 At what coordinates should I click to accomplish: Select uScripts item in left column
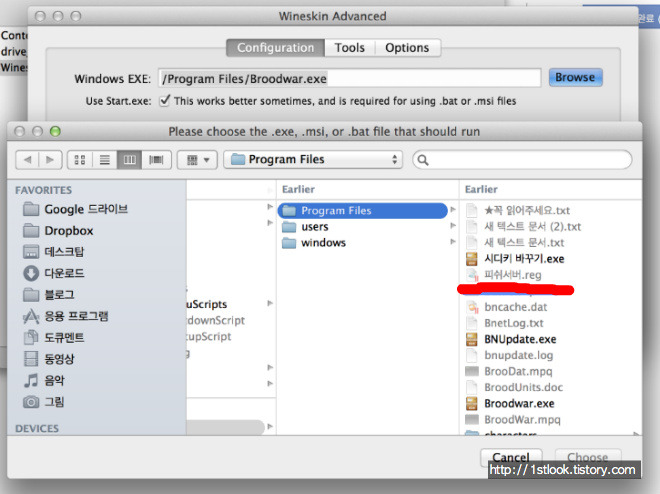click(x=207, y=304)
